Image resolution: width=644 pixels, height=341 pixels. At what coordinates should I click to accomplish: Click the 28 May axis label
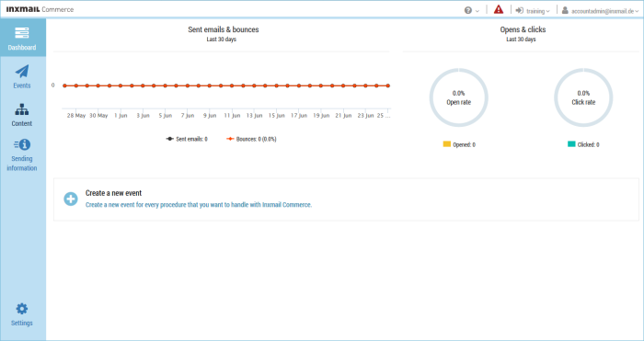tap(76, 116)
